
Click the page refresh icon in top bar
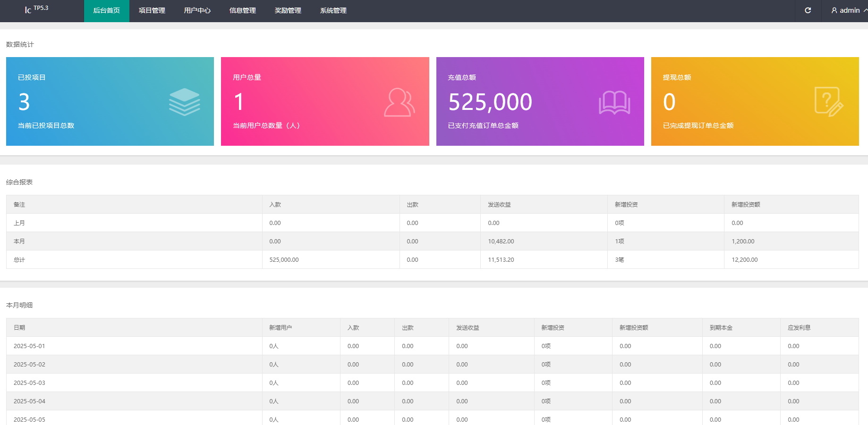point(808,10)
